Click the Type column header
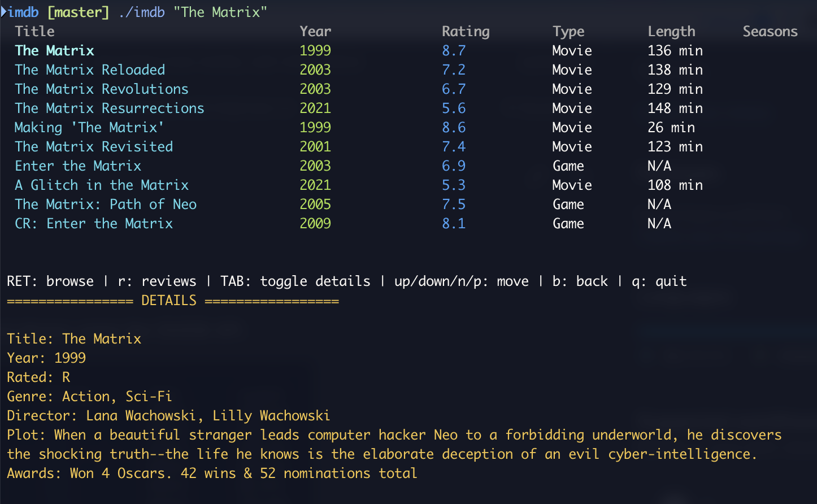817x504 pixels. tap(568, 31)
